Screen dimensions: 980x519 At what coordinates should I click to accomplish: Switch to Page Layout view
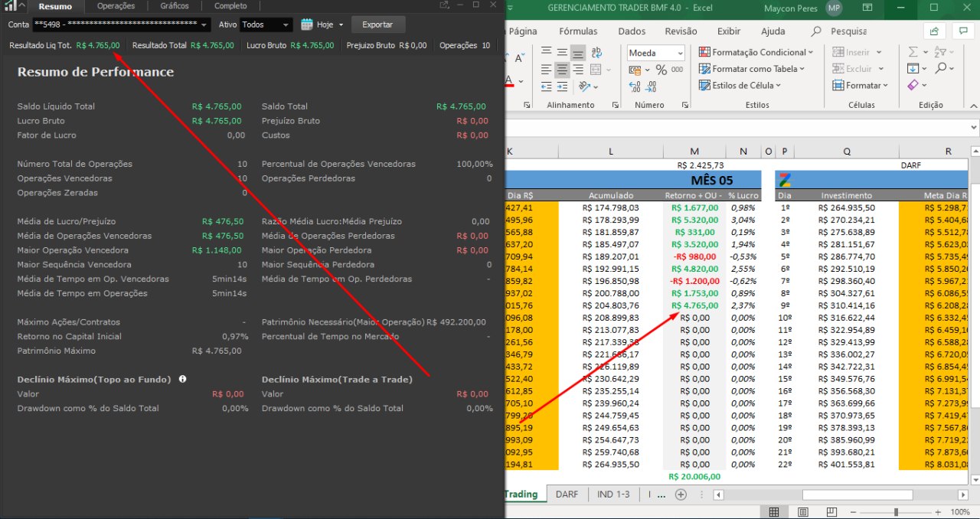[x=804, y=512]
